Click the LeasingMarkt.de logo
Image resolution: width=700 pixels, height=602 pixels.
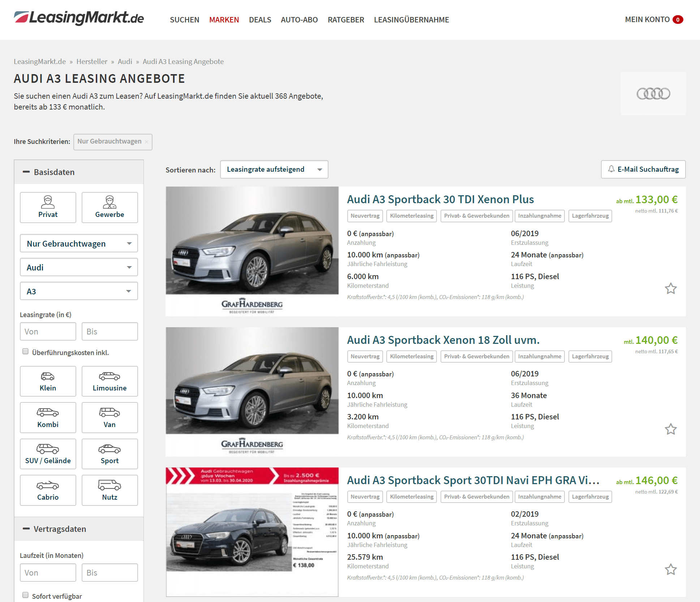(79, 18)
